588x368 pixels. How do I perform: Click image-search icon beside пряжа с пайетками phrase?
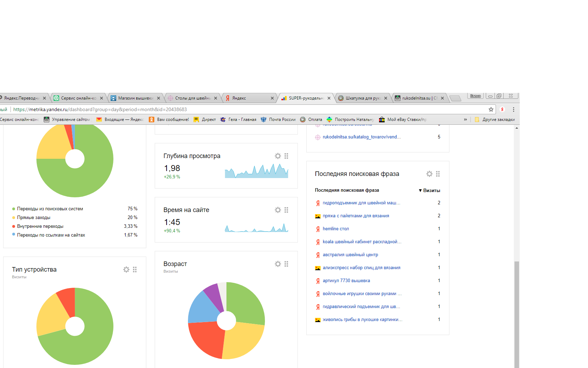[318, 216]
